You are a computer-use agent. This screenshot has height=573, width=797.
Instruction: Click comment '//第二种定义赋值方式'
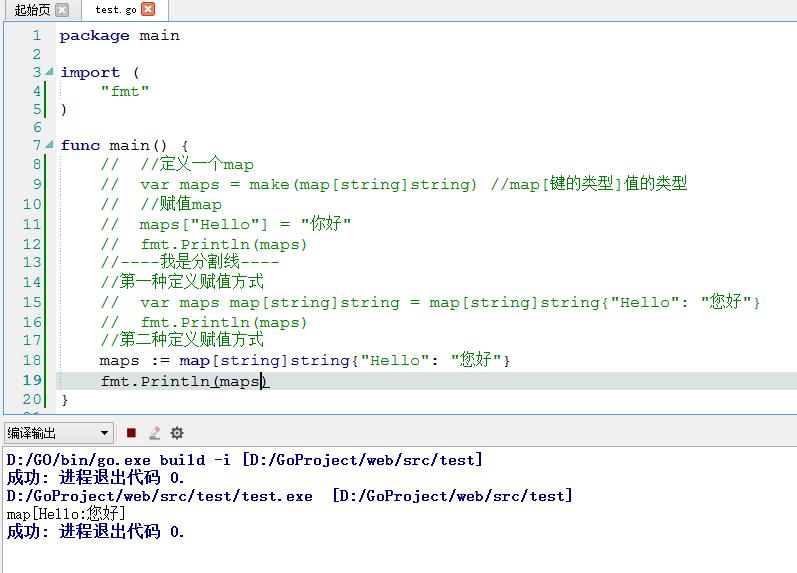click(182, 339)
